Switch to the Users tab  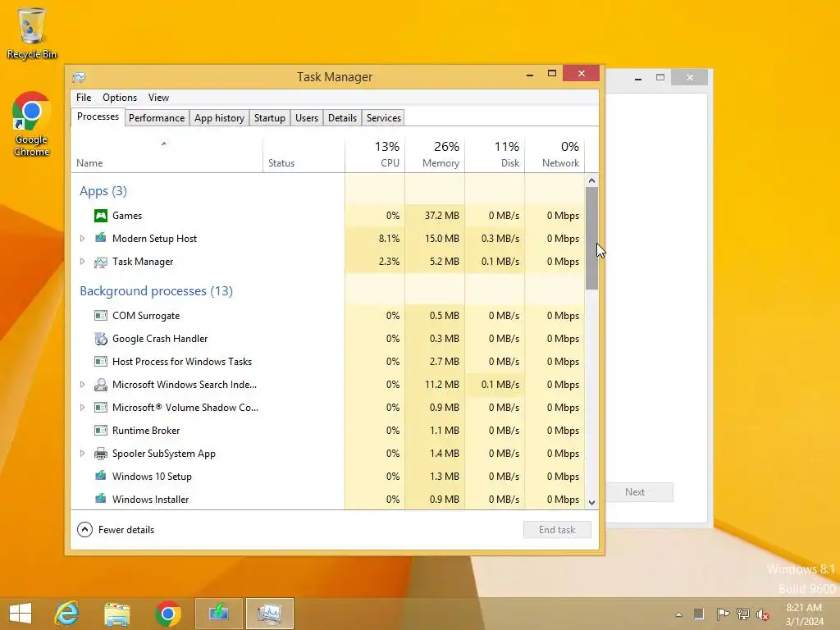pyautogui.click(x=307, y=118)
